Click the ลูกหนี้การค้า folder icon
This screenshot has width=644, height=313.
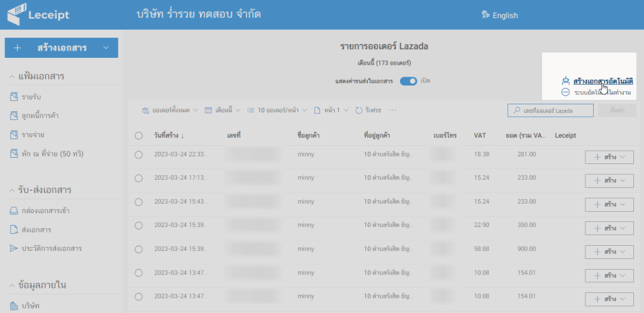[14, 116]
